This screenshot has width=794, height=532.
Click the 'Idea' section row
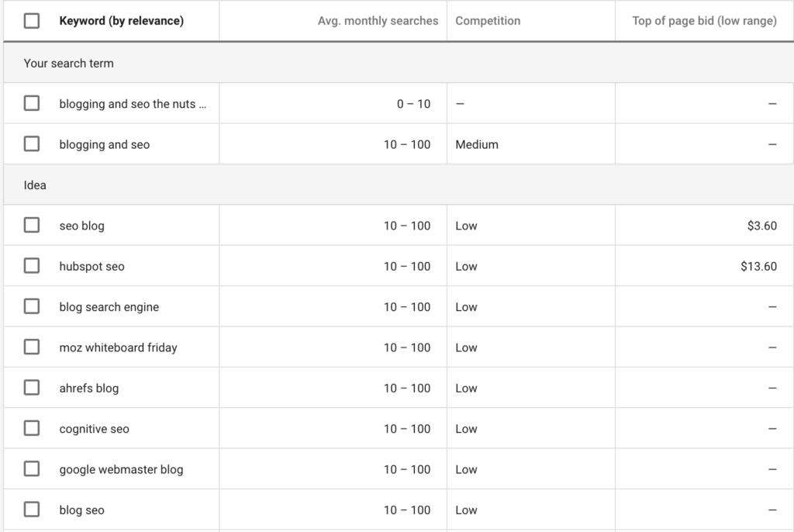coord(33,185)
